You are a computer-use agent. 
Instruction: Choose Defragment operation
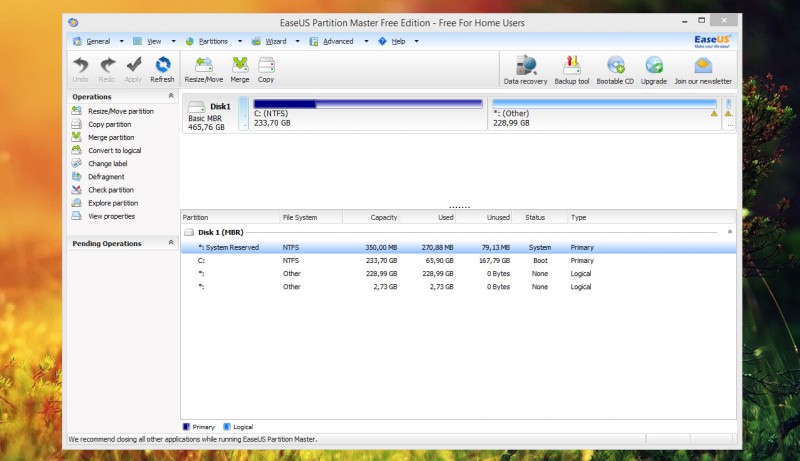tap(106, 177)
